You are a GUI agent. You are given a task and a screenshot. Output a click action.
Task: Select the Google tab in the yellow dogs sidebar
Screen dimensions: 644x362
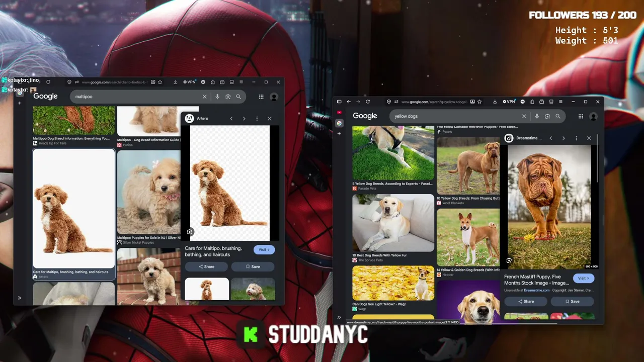tap(339, 123)
